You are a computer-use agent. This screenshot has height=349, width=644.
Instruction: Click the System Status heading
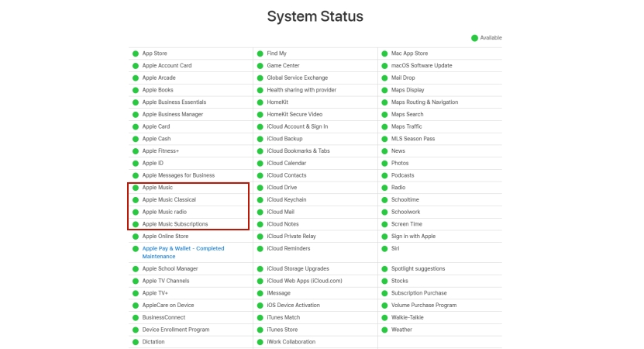tap(315, 16)
